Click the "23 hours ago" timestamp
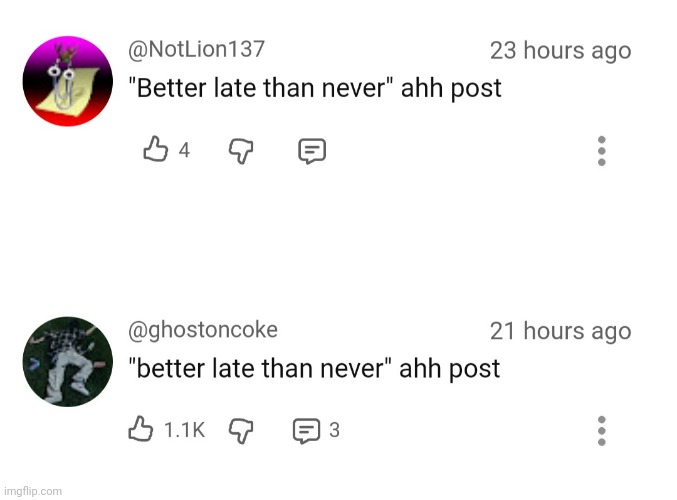The width and height of the screenshot is (677, 500). coord(560,51)
